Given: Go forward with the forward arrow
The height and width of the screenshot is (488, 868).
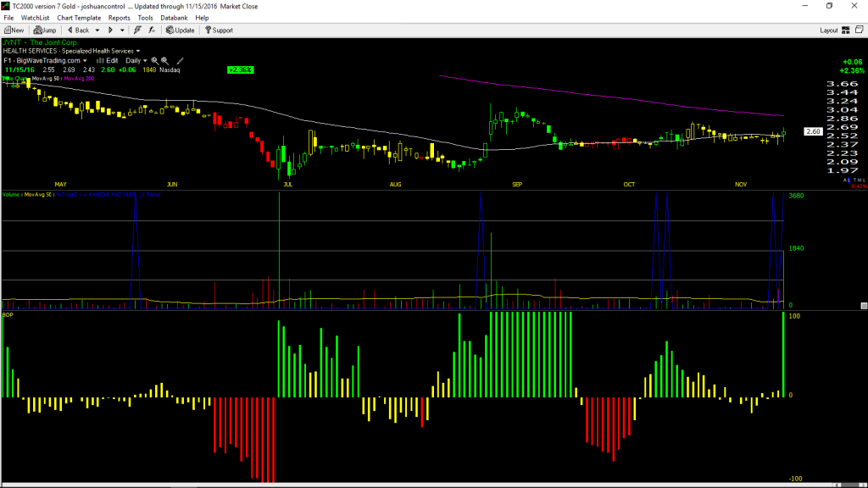Looking at the screenshot, I should [110, 30].
